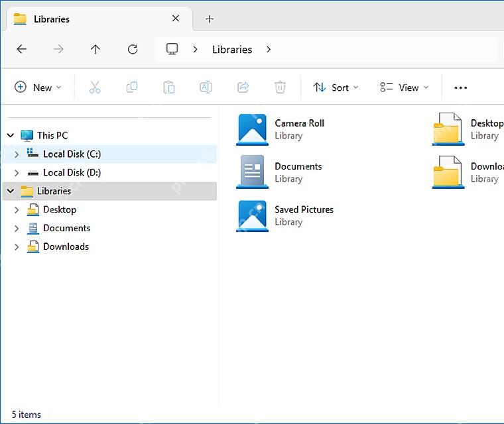Screen dimensions: 504x424
Task: Click the This PC monitor icon in sidebar
Action: point(27,136)
